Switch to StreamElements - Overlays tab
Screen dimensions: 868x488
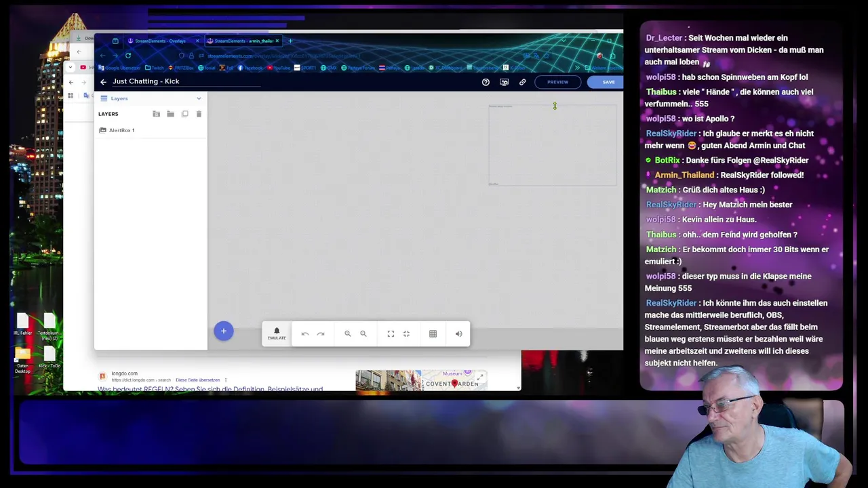(x=160, y=41)
